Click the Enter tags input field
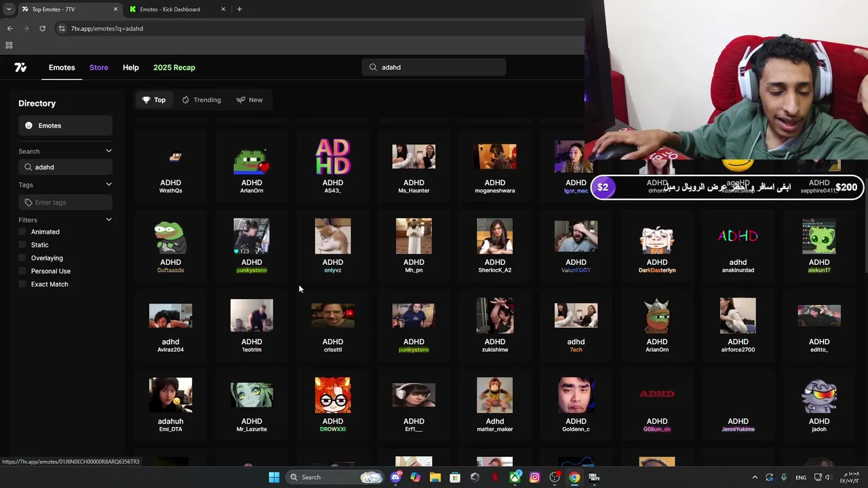This screenshot has height=488, width=868. [x=65, y=202]
